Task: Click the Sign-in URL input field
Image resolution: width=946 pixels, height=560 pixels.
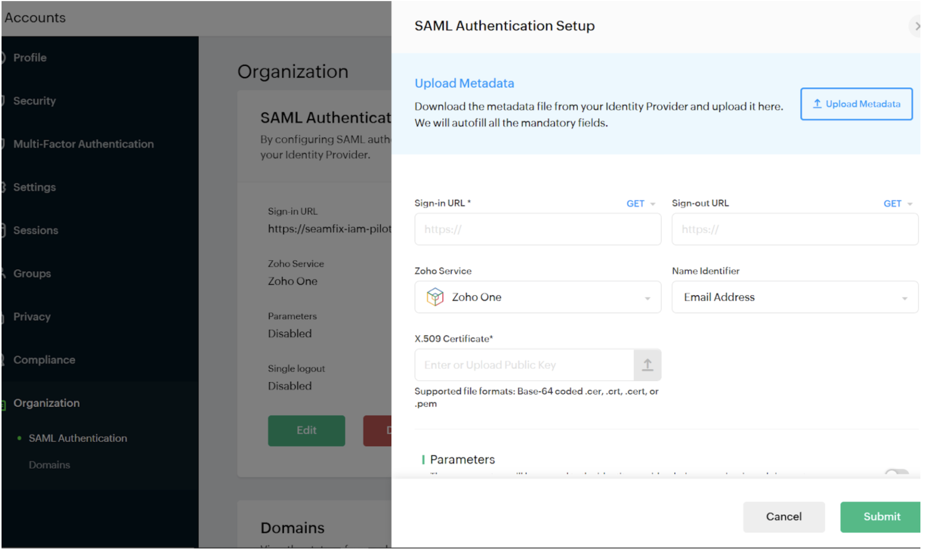Action: tap(537, 229)
